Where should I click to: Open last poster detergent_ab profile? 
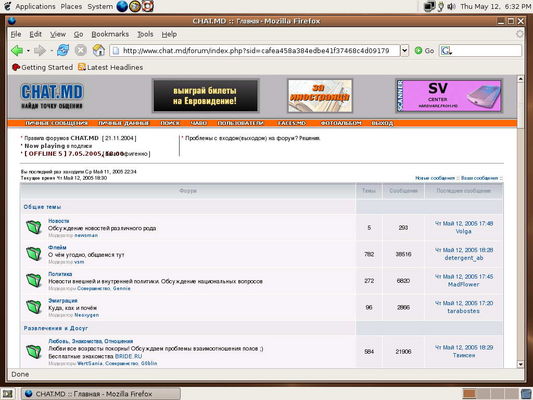(x=464, y=258)
